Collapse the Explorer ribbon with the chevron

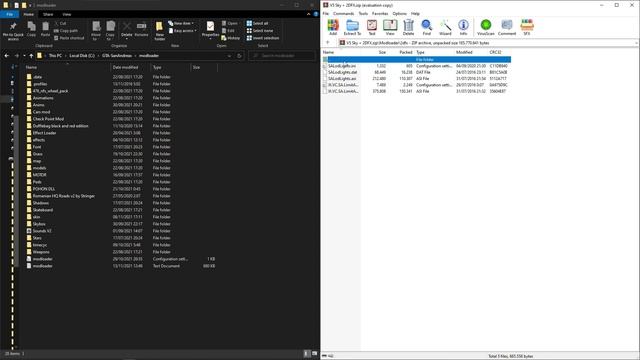tap(308, 14)
